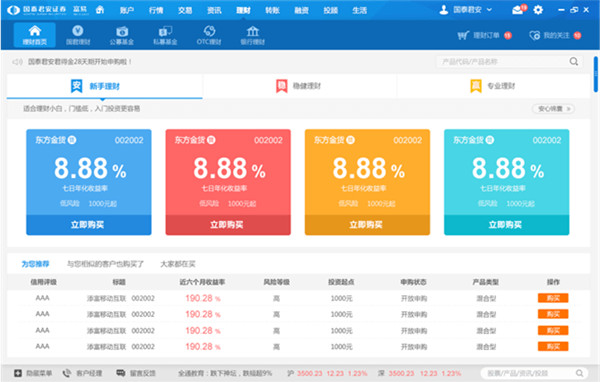The height and width of the screenshot is (382, 600).
Task: Click the info icon on red 东方金货 card
Action: point(211,140)
